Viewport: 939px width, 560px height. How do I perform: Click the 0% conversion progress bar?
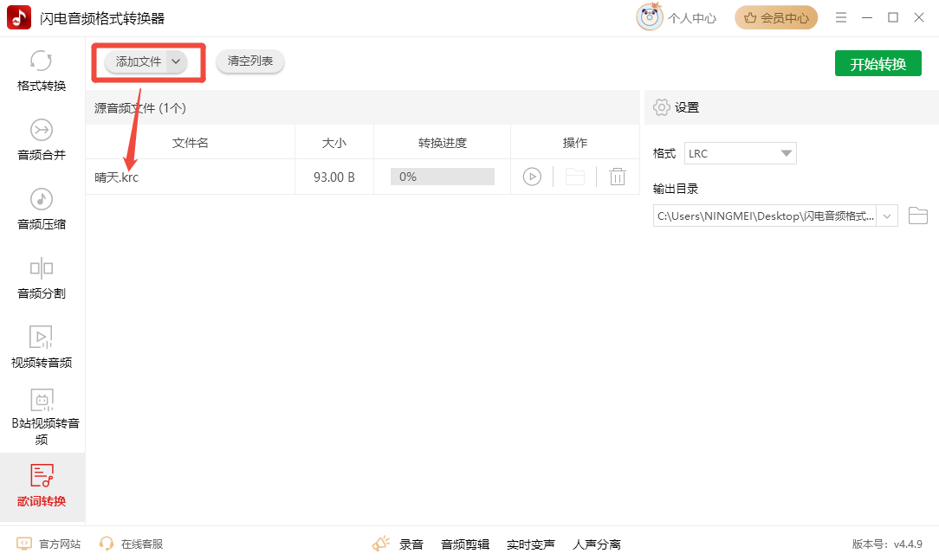point(442,177)
